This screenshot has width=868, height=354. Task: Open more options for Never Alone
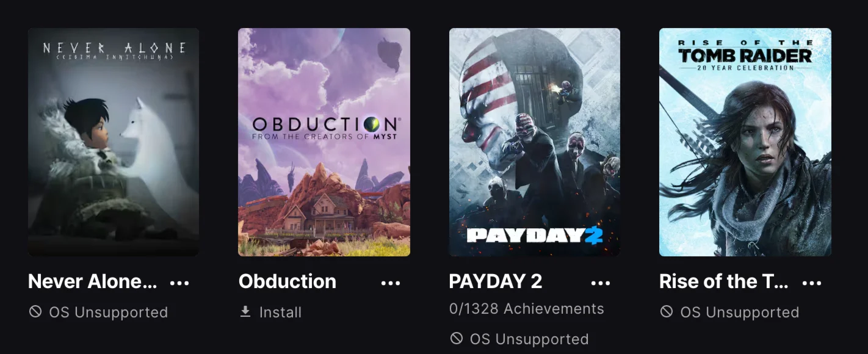point(179,283)
